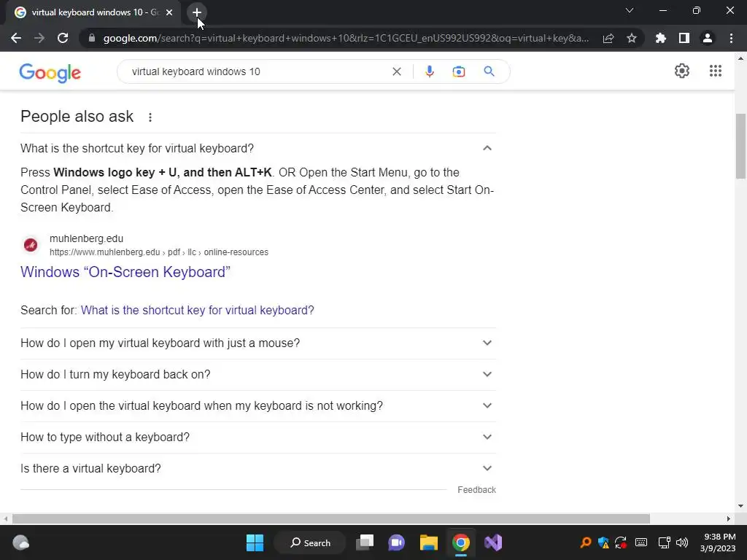Expand How do I turn my keyboard back on
747x560 pixels.
tap(258, 375)
